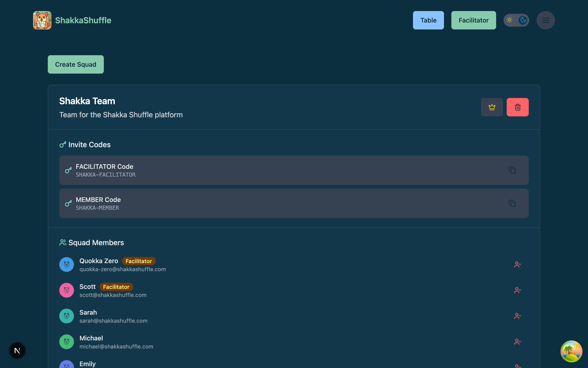
Task: Click the palm tree badge at bottom right
Action: click(571, 351)
